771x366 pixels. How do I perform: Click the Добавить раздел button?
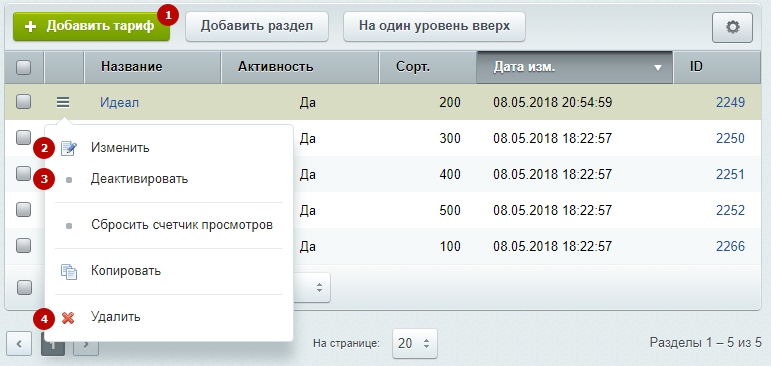pos(257,27)
